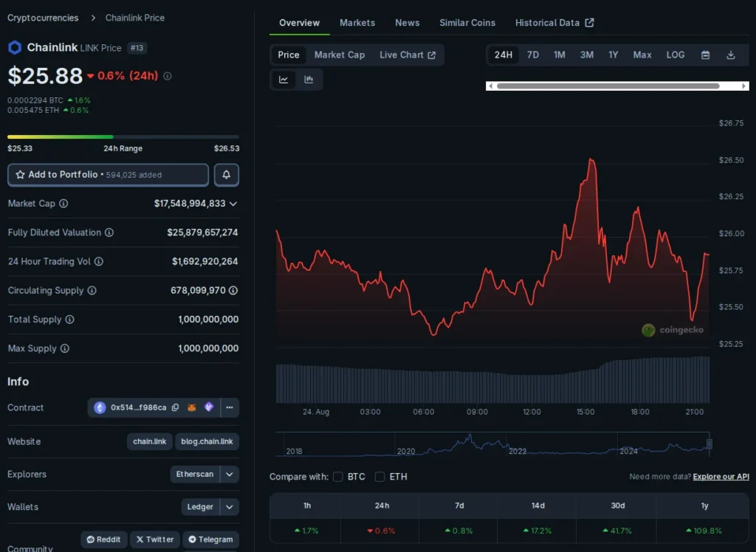Click the $17,548,994,833 market cap value
Image resolution: width=756 pixels, height=552 pixels.
coord(190,204)
